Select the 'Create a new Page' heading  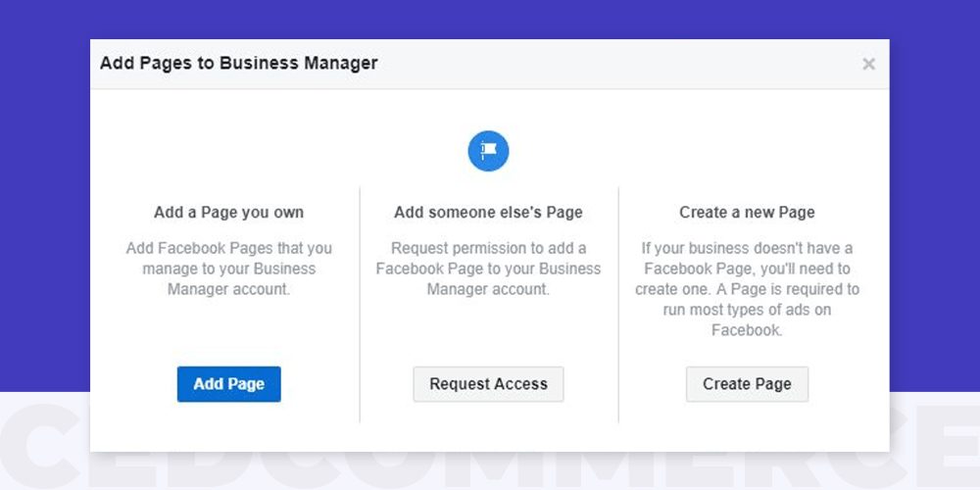pos(747,213)
